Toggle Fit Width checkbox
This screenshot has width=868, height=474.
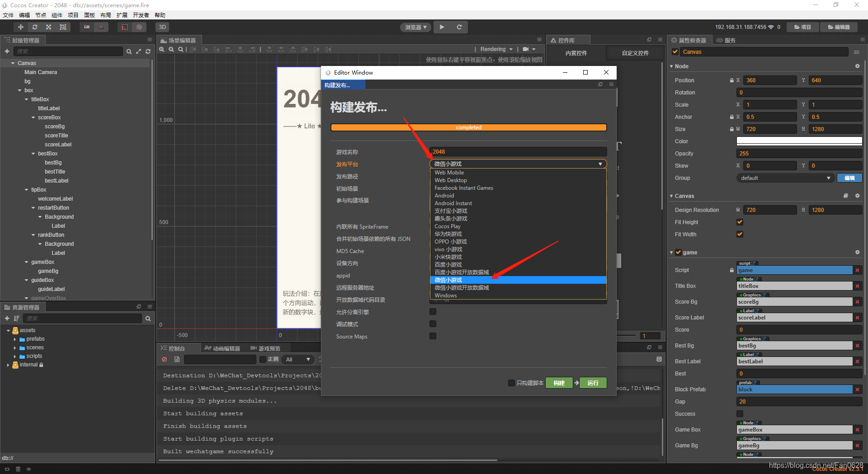(x=740, y=235)
